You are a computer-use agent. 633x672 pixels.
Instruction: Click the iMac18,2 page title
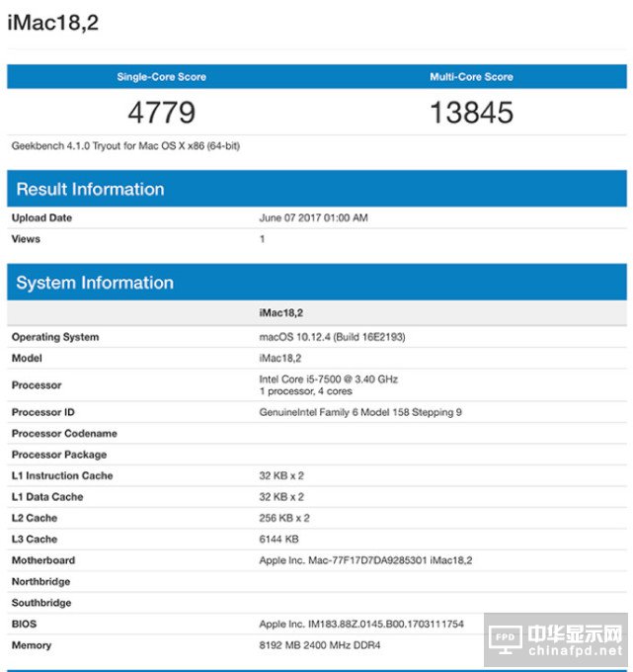click(x=53, y=22)
